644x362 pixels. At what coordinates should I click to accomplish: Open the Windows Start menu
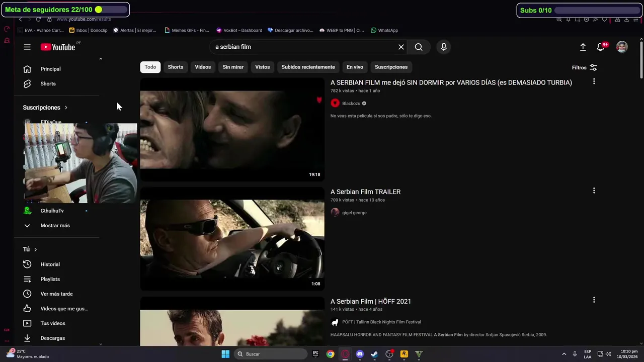tap(225, 354)
